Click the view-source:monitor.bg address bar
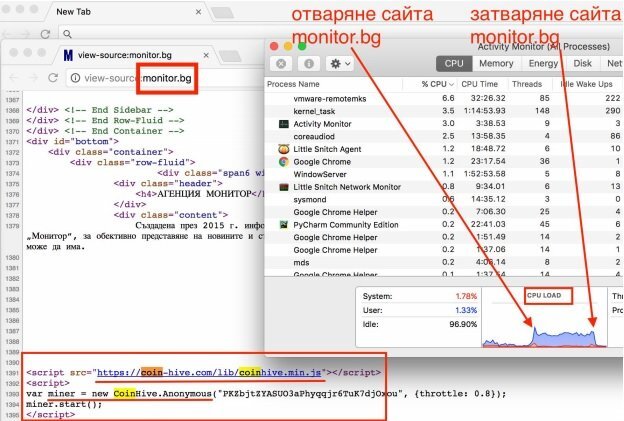The height and width of the screenshot is (421, 624). pyautogui.click(x=167, y=78)
